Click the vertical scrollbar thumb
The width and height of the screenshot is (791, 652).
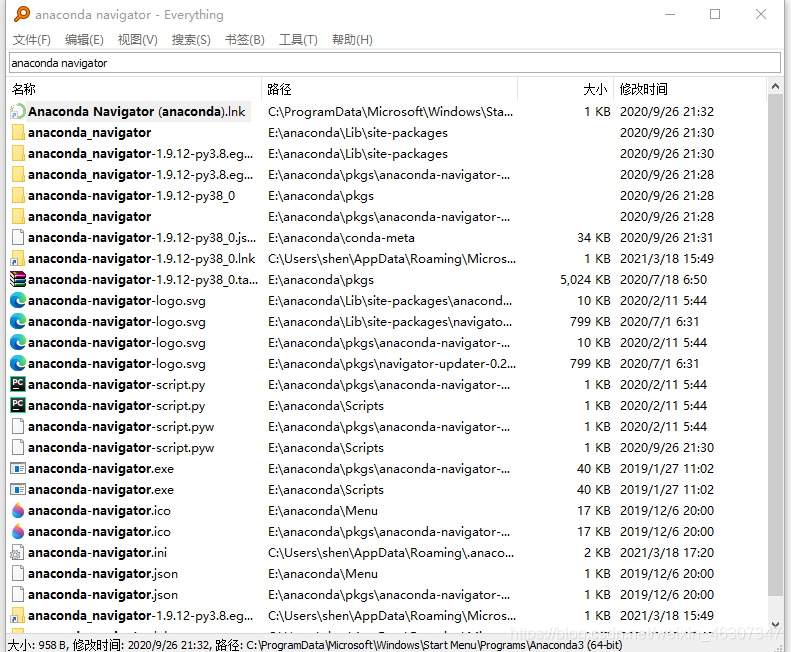coord(775,345)
